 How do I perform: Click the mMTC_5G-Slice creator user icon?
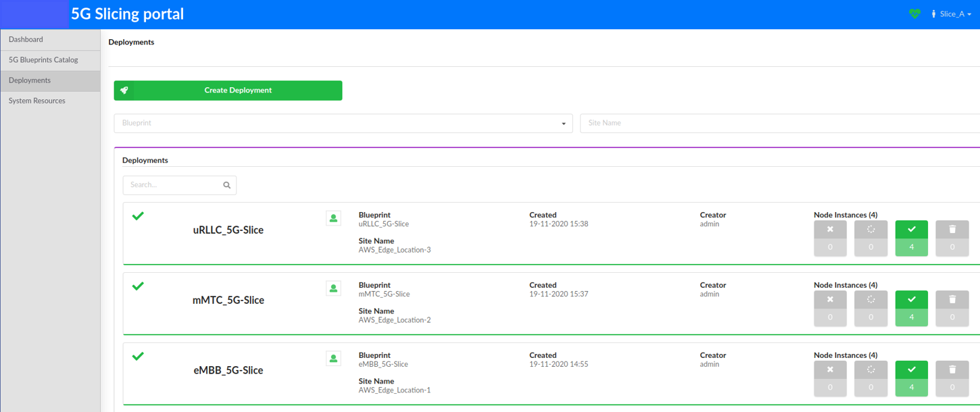[x=333, y=288]
